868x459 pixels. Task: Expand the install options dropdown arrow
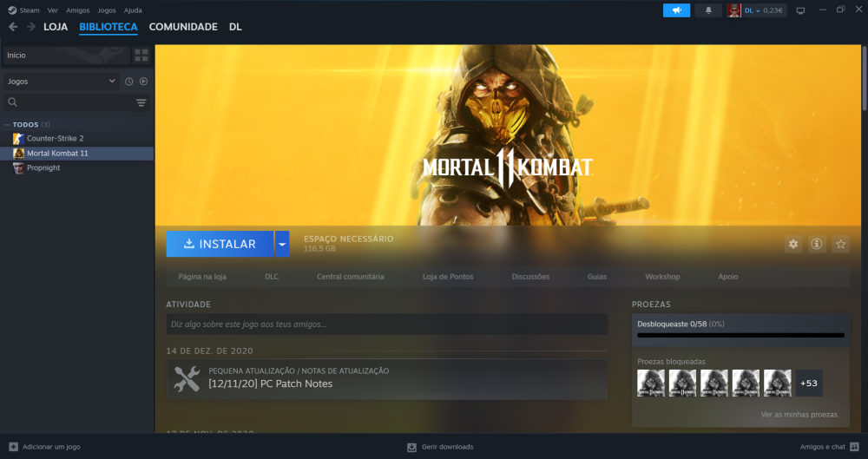click(282, 244)
